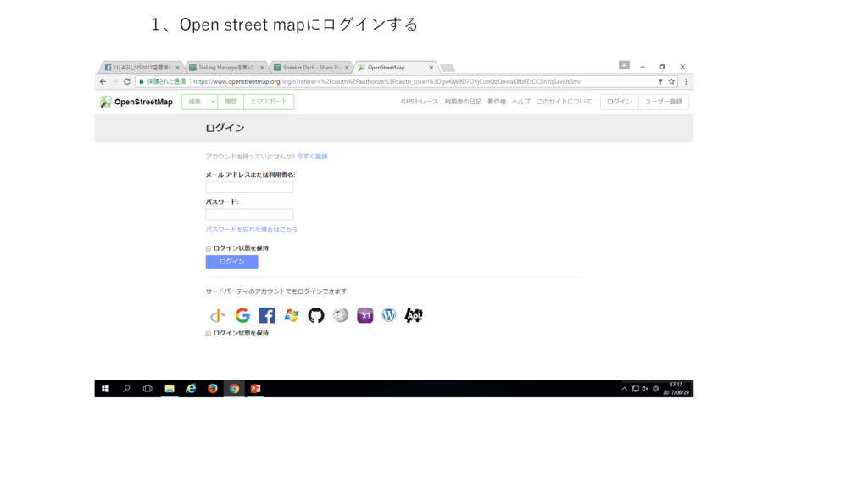Focus the パスワード password field
This screenshot has height=488, width=868.
click(250, 214)
